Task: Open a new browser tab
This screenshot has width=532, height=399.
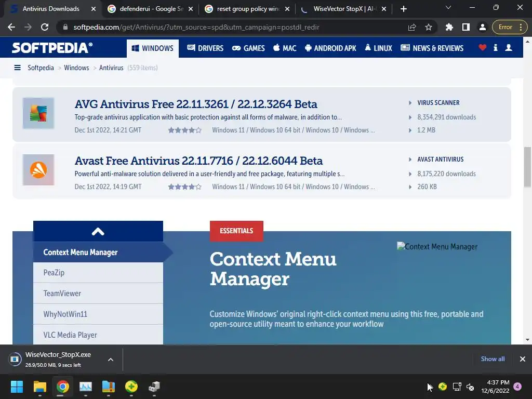Action: (403, 9)
